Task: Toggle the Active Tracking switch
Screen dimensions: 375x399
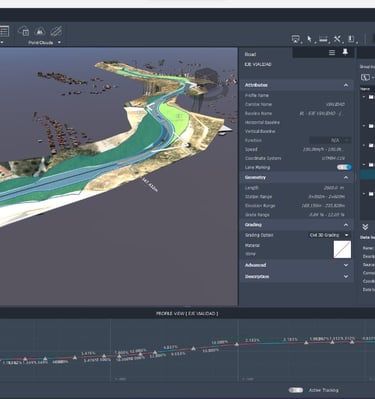Action: tap(296, 390)
